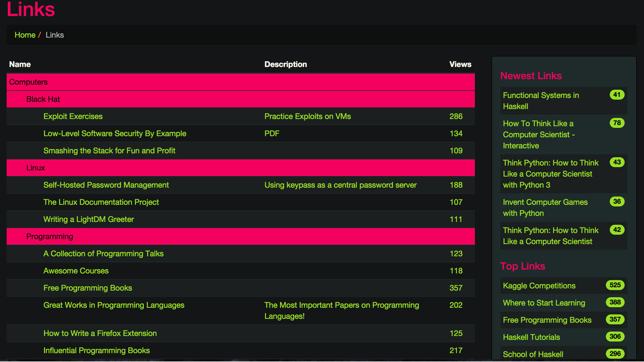The height and width of the screenshot is (362, 644).
Task: Open Where to Start Learning link
Action: click(x=544, y=303)
